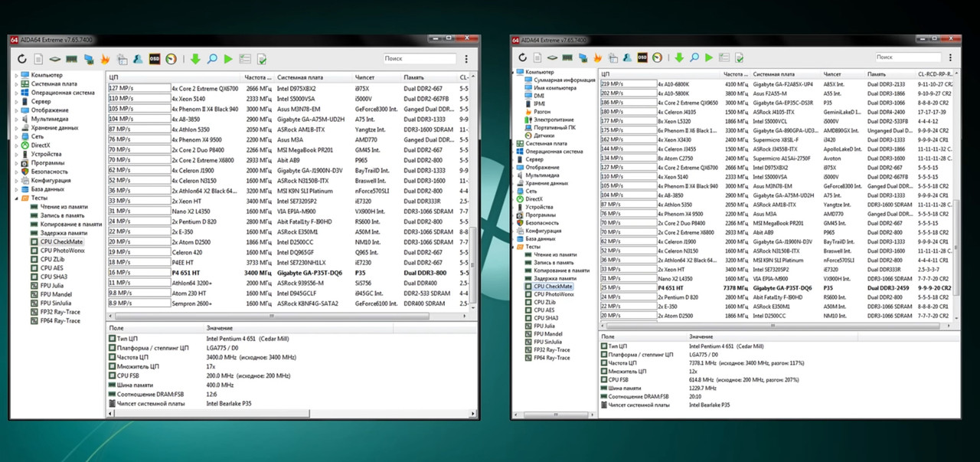This screenshot has width=980, height=462.
Task: Expand the Компьютер node in the left window
Action: coord(16,75)
